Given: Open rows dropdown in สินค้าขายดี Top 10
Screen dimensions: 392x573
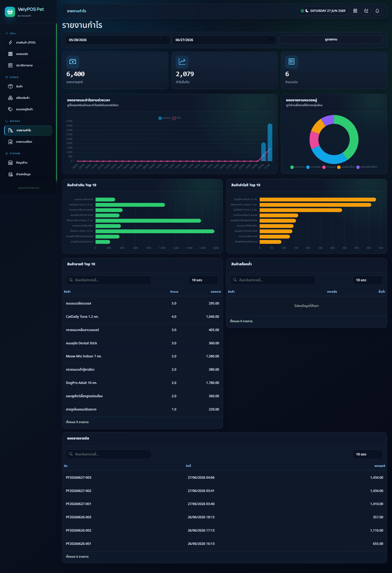Looking at the screenshot, I should 204,280.
